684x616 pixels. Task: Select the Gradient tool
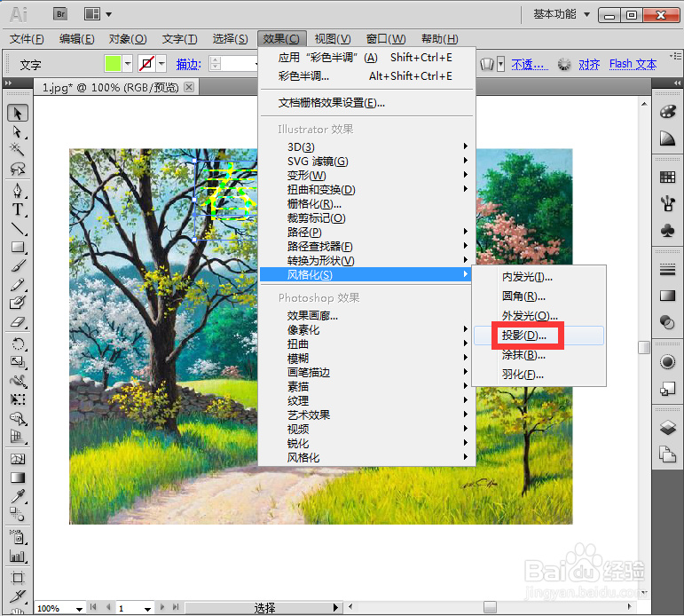point(18,478)
